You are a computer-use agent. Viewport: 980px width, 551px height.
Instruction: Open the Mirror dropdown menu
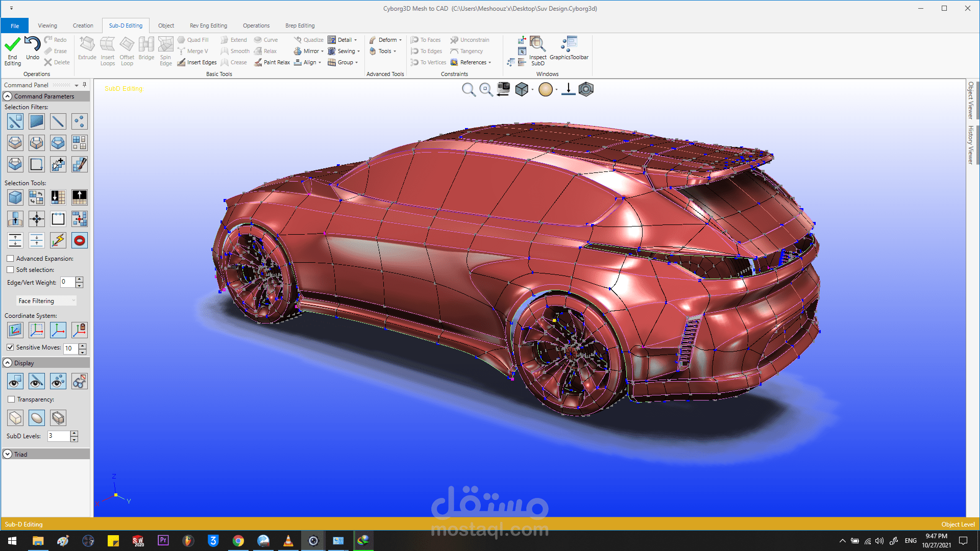click(x=322, y=51)
